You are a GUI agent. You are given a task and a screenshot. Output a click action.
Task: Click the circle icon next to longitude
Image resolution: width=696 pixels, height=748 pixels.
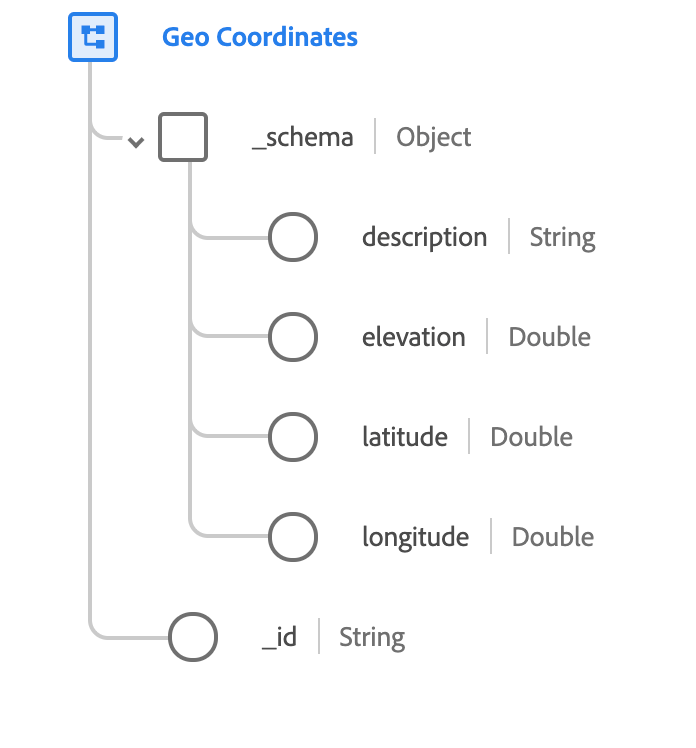[x=293, y=537]
